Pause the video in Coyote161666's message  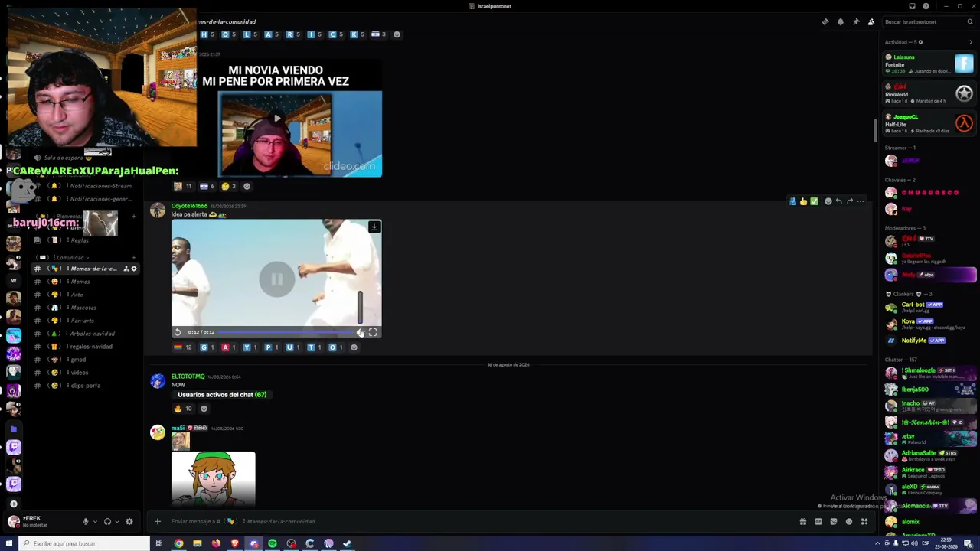tap(276, 279)
